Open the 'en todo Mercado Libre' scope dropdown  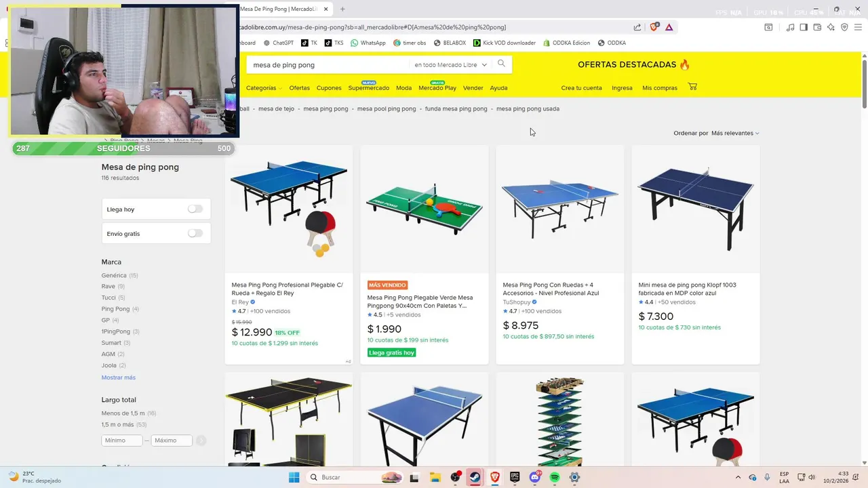450,65
